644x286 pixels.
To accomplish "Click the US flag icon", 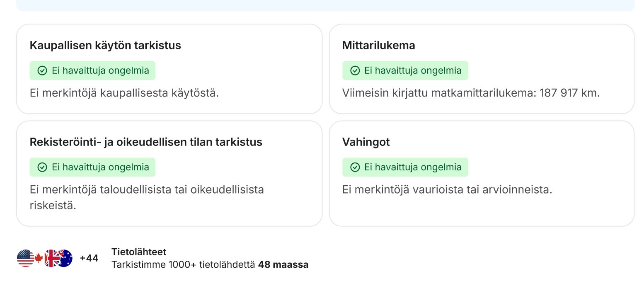I will (x=26, y=258).
